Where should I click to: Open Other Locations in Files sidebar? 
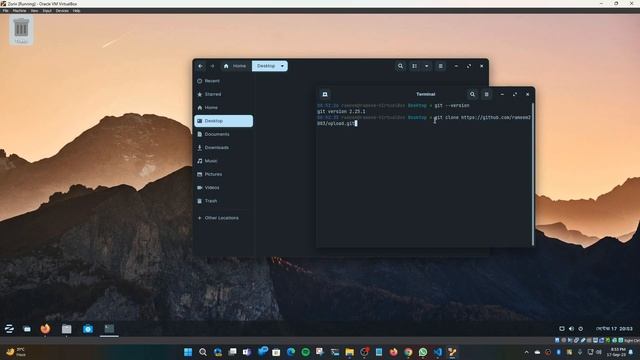click(x=224, y=218)
